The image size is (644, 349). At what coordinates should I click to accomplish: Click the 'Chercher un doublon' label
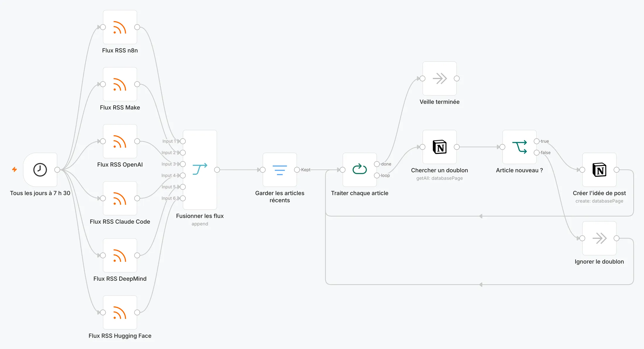point(440,170)
